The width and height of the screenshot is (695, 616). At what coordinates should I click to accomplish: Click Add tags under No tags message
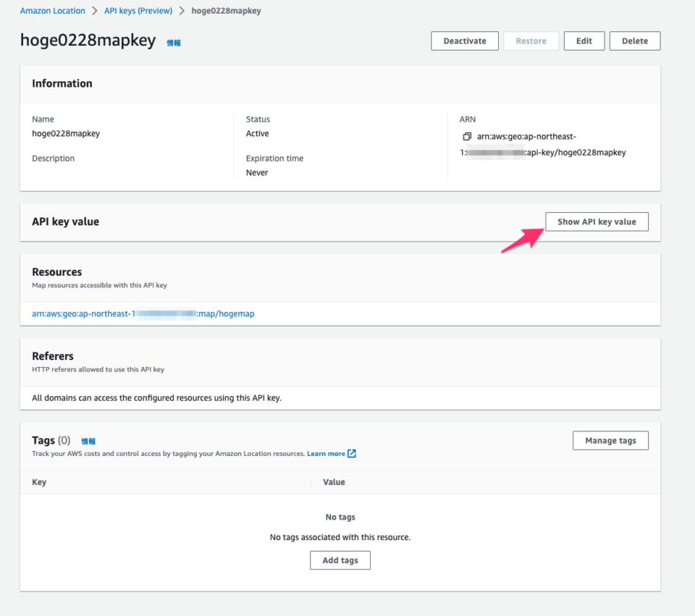click(x=340, y=560)
